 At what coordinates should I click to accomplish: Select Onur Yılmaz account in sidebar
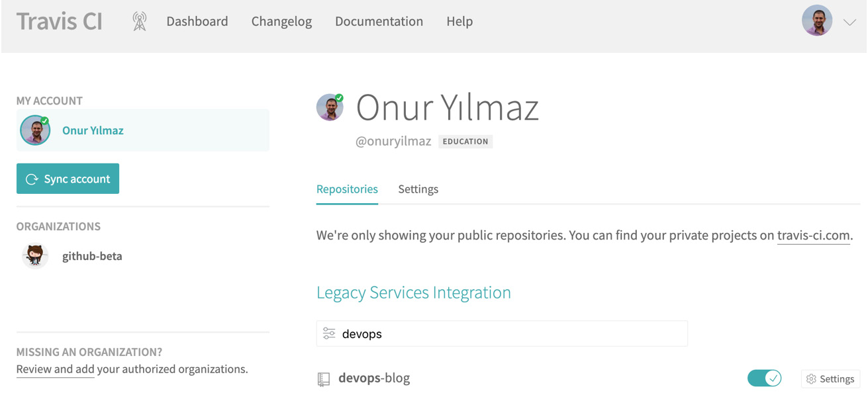(x=93, y=130)
